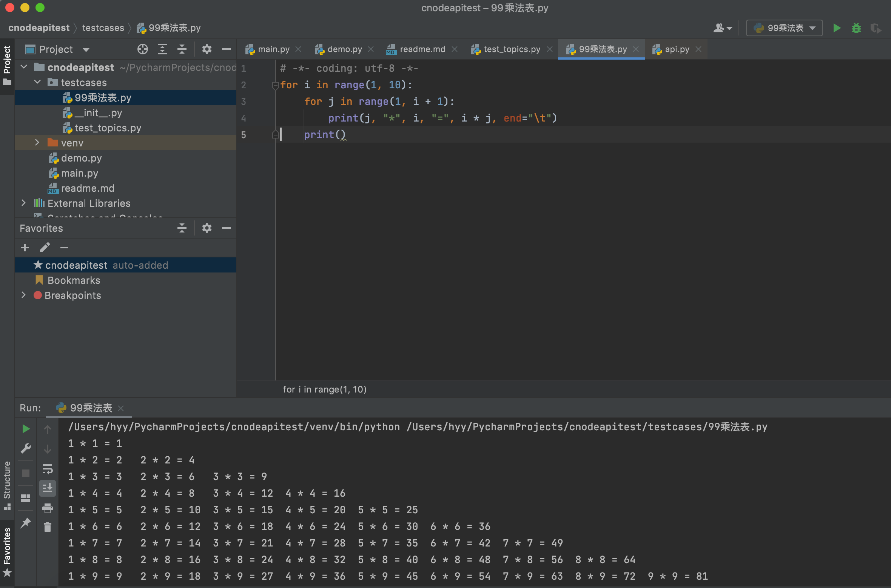Toggle the Structure tool window
The height and width of the screenshot is (588, 891).
tap(7, 485)
